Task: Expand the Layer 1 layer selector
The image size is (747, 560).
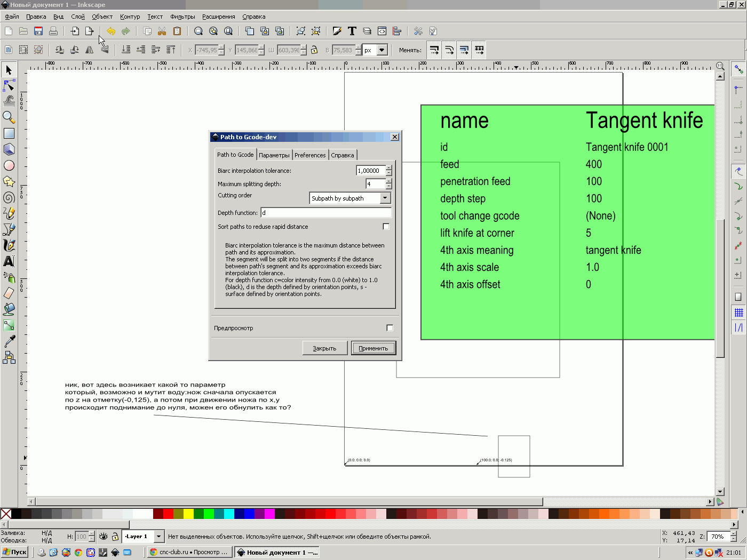Action: (x=159, y=537)
